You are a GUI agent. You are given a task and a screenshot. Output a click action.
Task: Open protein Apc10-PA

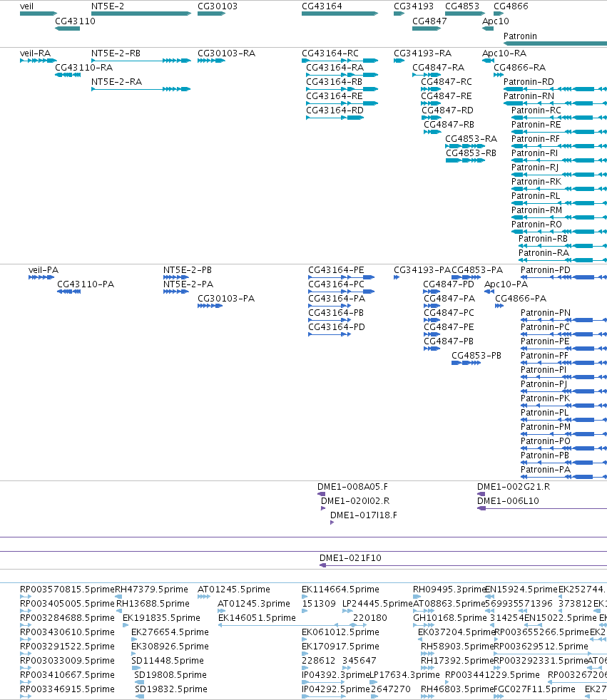tap(506, 284)
